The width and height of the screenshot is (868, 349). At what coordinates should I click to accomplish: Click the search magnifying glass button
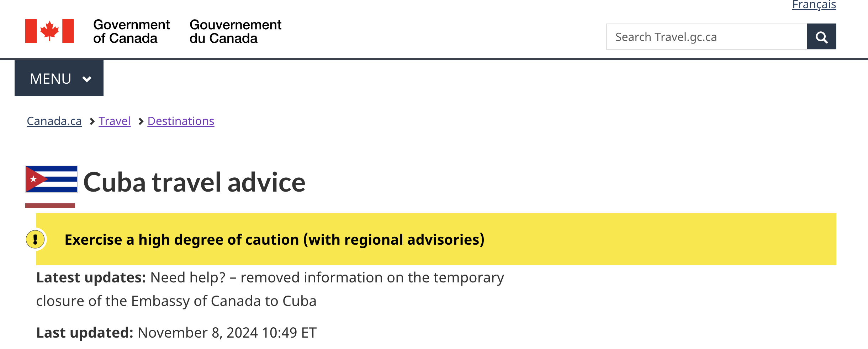(821, 37)
